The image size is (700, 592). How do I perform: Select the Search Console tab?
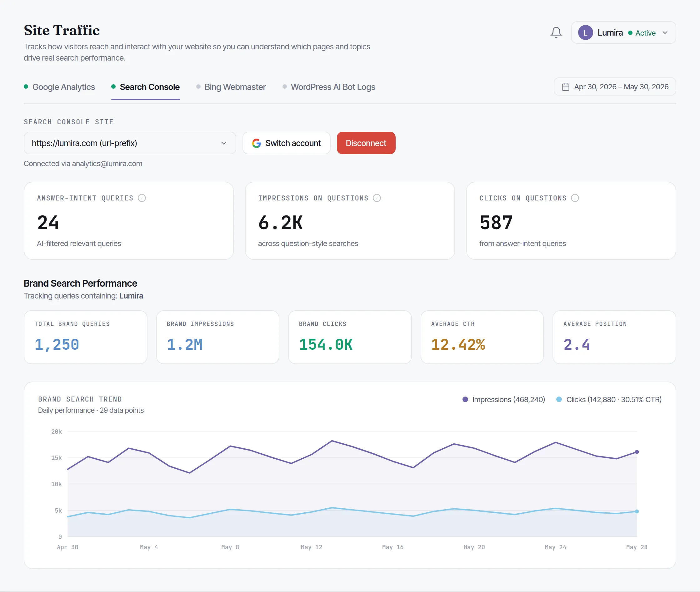click(x=145, y=87)
